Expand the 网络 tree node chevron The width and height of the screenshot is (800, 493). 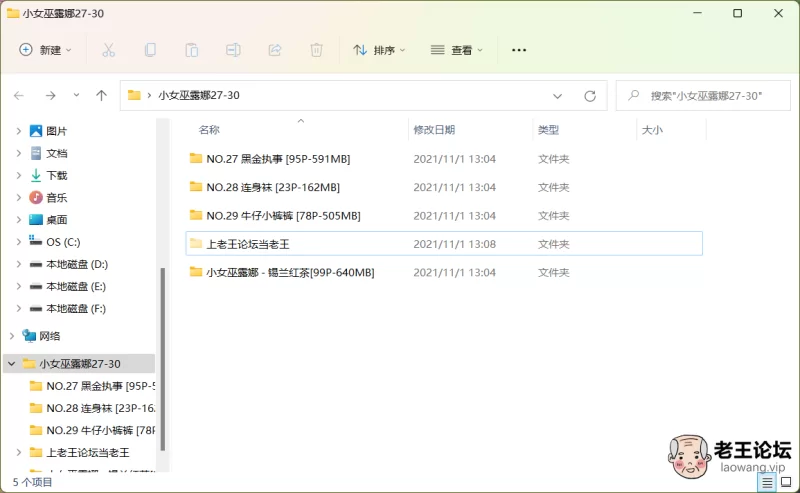click(12, 336)
